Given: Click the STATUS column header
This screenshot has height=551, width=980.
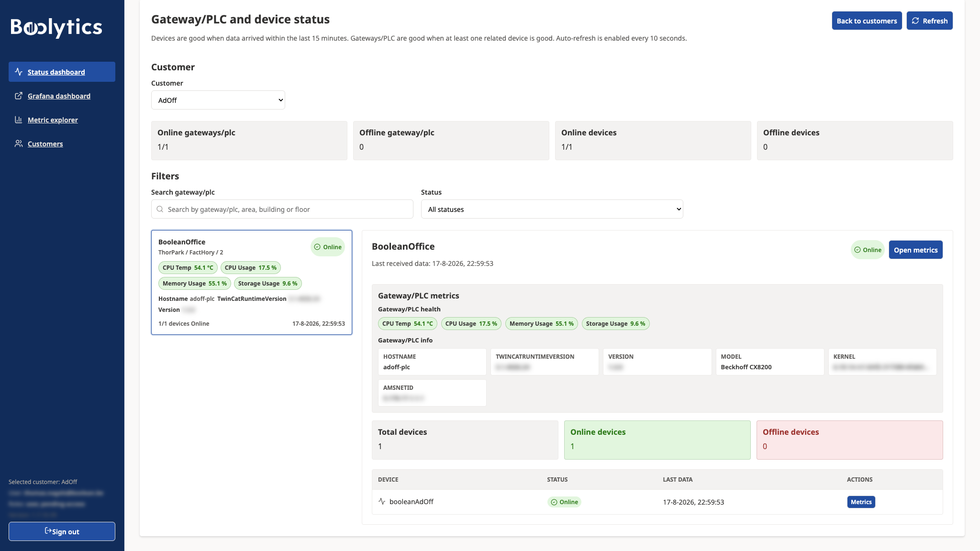Looking at the screenshot, I should pyautogui.click(x=557, y=479).
